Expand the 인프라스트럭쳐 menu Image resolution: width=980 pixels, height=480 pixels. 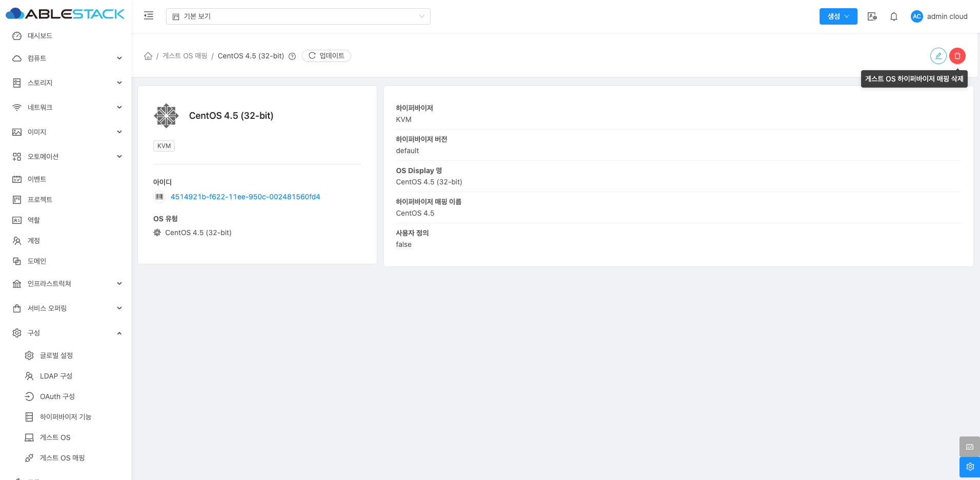coord(66,284)
